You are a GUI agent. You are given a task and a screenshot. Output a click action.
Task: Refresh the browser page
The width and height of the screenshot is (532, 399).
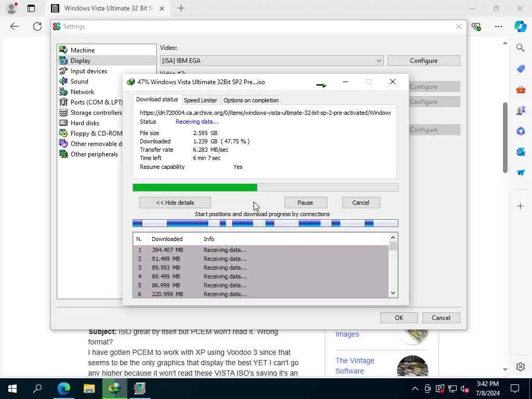tap(37, 26)
